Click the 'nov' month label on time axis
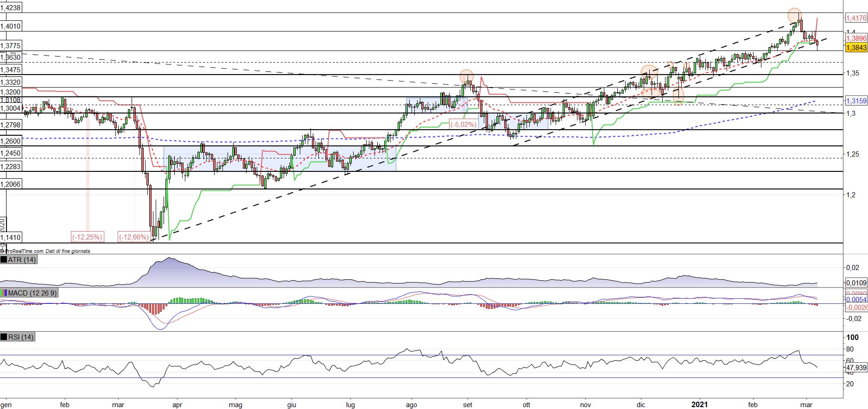868x409 pixels. coord(586,404)
